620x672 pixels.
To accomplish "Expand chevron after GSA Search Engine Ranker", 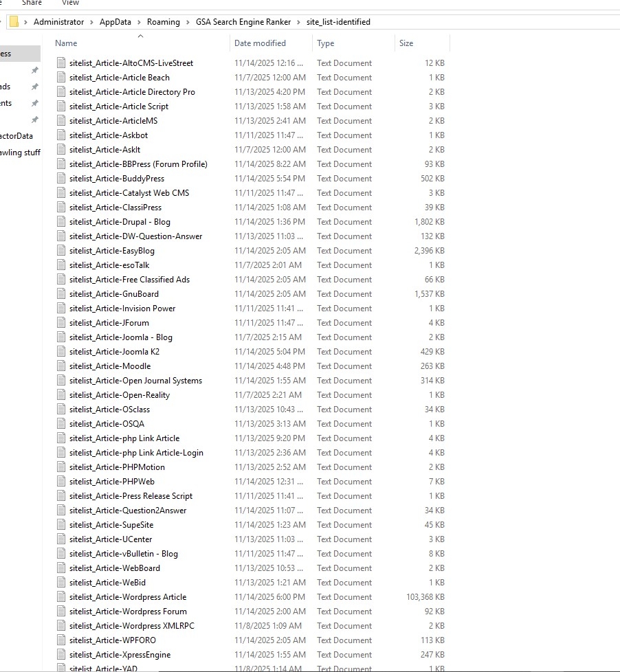I will tap(299, 22).
